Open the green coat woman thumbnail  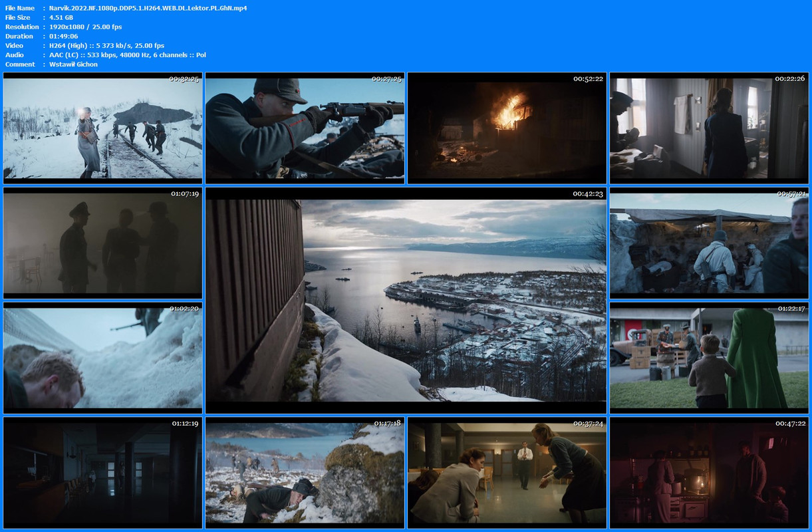click(x=709, y=358)
